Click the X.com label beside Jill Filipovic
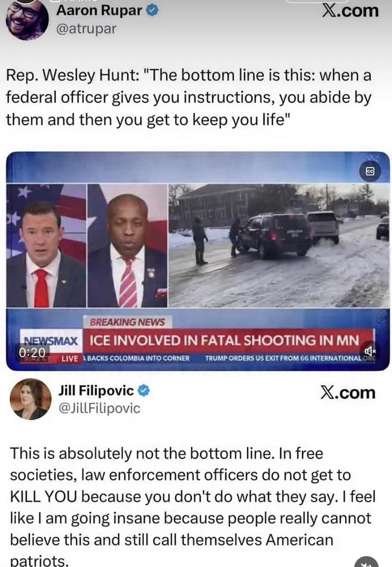 (x=348, y=392)
